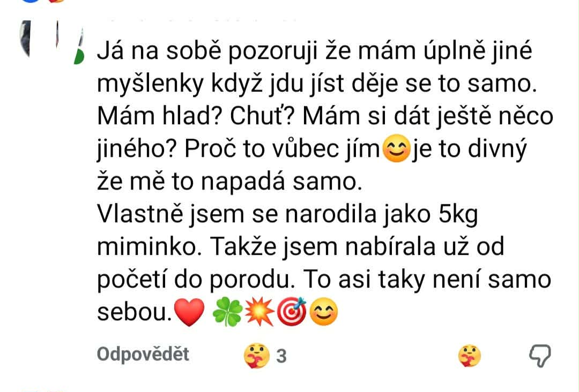The width and height of the screenshot is (579, 392).
Task: Select the smiling emoji after word jím
Action: pos(396,149)
